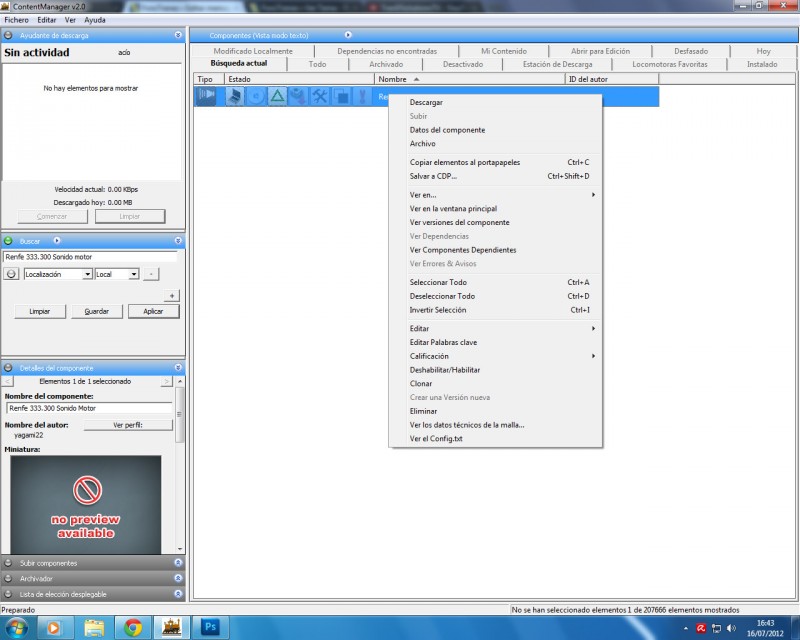Viewport: 800px width, 640px height.
Task: Choose Clonar from the context menu
Action: click(x=495, y=383)
